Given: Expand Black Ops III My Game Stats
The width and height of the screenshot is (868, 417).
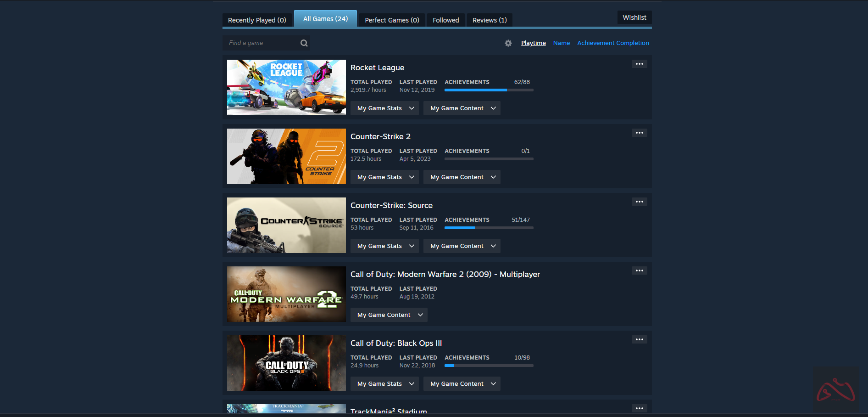Looking at the screenshot, I should (384, 384).
